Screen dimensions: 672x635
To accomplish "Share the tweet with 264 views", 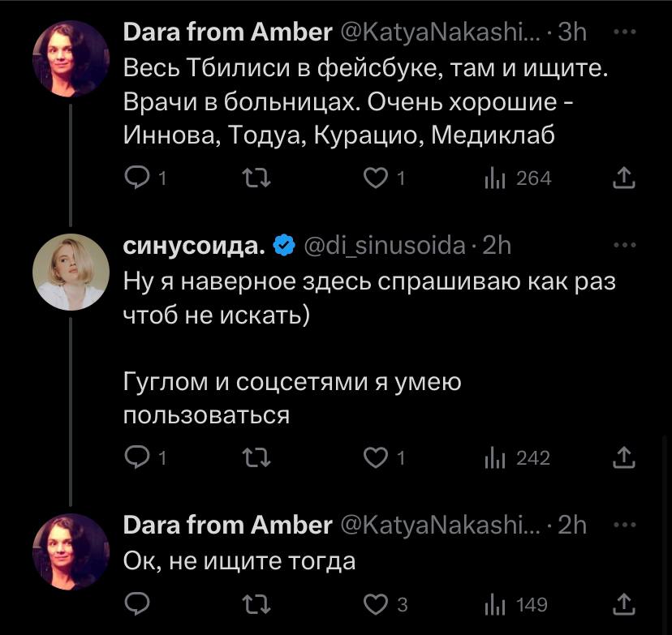I will 622,178.
